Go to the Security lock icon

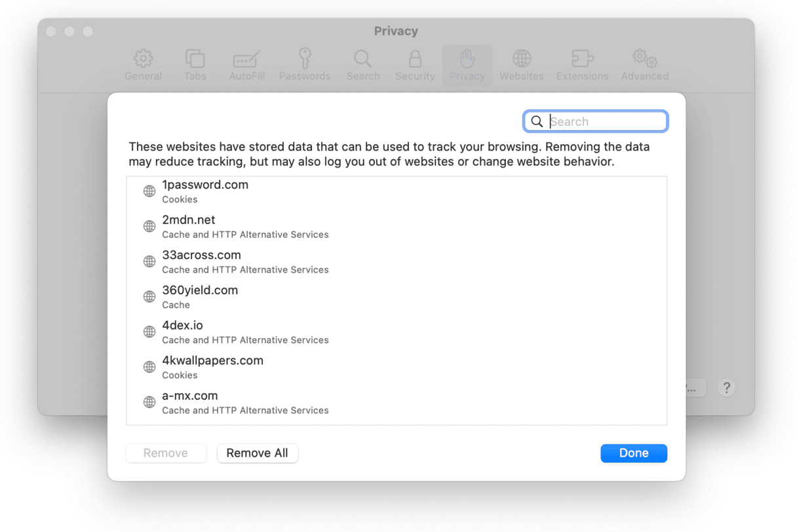click(415, 65)
